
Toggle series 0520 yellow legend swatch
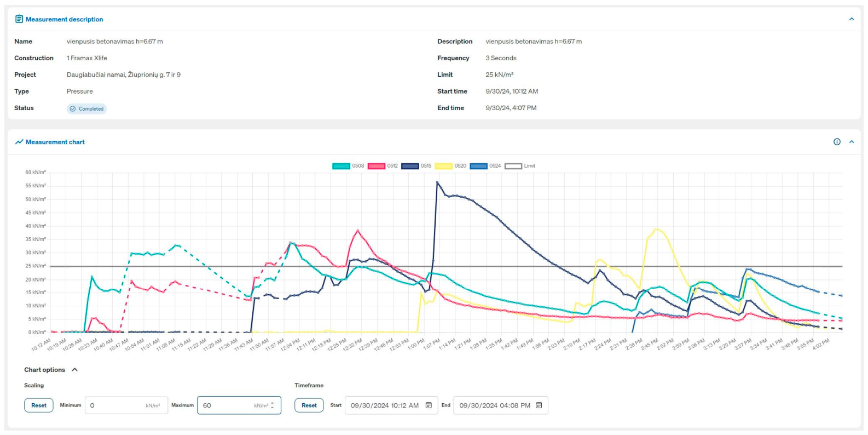[444, 166]
